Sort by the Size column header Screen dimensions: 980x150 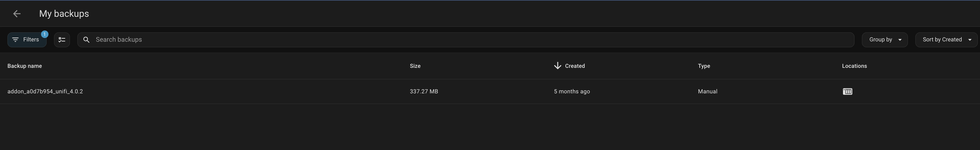tap(415, 66)
